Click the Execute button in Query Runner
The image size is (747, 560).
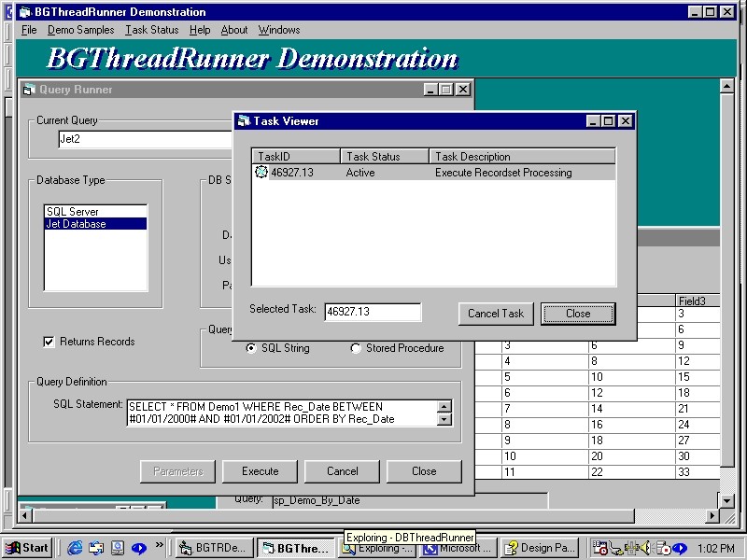pyautogui.click(x=261, y=471)
